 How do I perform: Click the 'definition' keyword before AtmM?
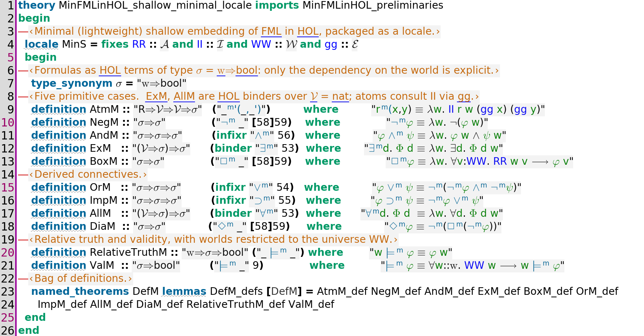click(59, 109)
